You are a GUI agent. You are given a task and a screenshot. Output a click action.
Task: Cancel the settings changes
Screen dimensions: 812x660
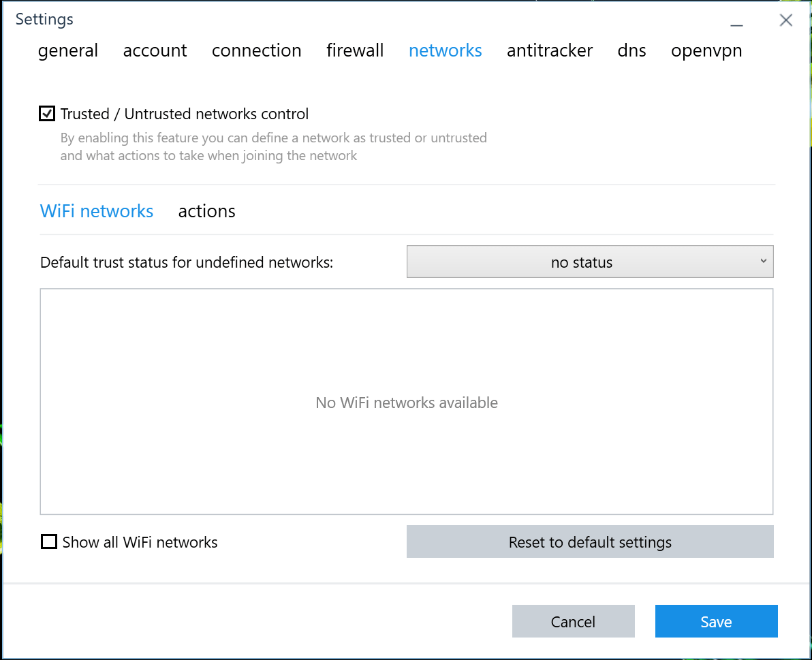[x=573, y=621]
